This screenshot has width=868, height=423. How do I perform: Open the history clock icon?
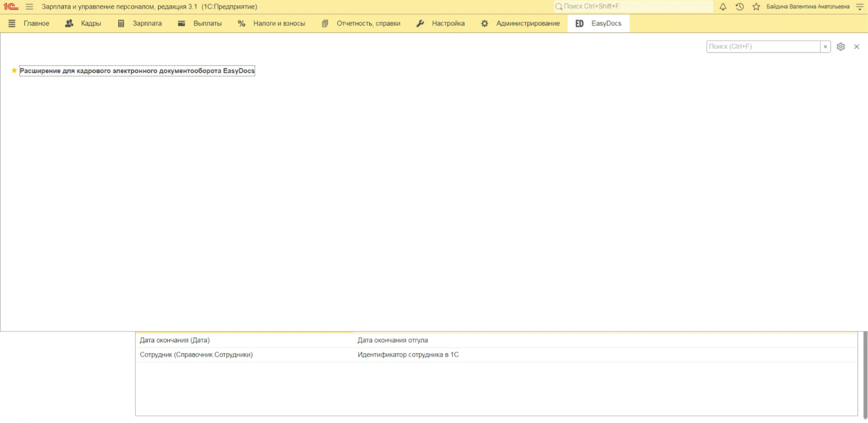click(739, 7)
